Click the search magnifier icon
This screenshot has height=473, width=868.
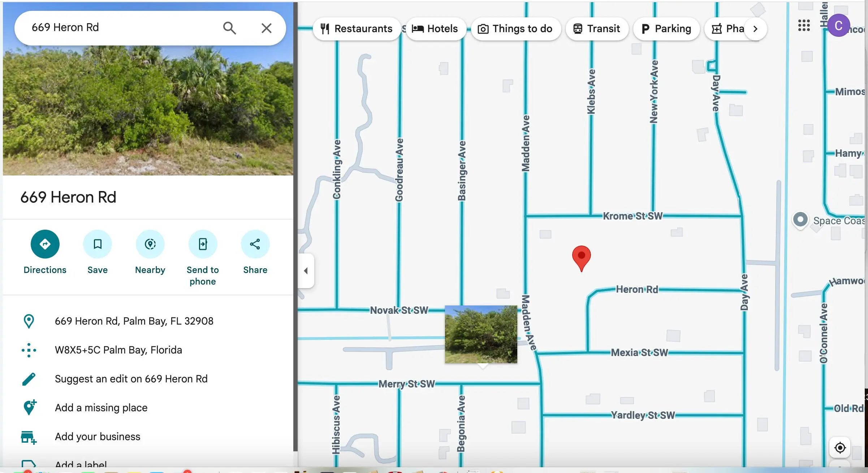coord(229,28)
